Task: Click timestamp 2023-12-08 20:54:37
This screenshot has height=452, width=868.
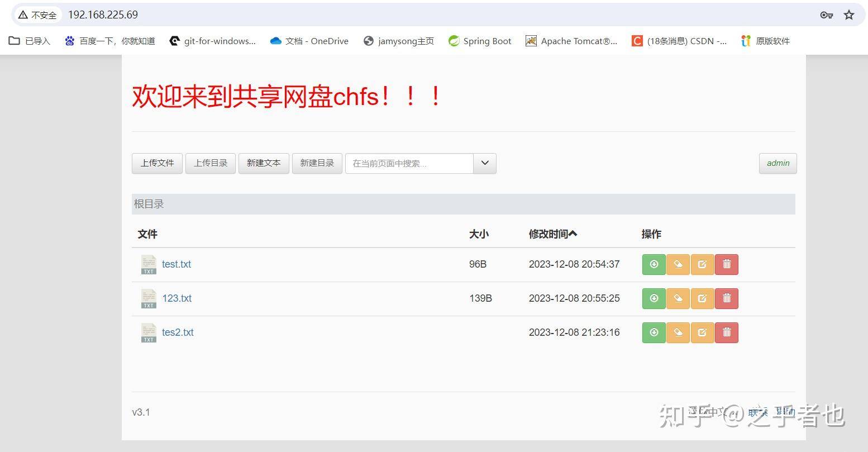Action: point(574,264)
